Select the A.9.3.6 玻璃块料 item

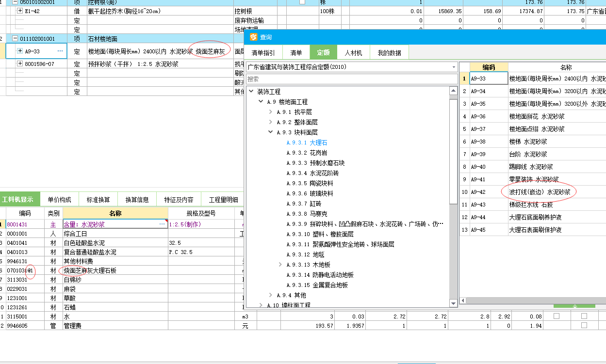point(310,193)
